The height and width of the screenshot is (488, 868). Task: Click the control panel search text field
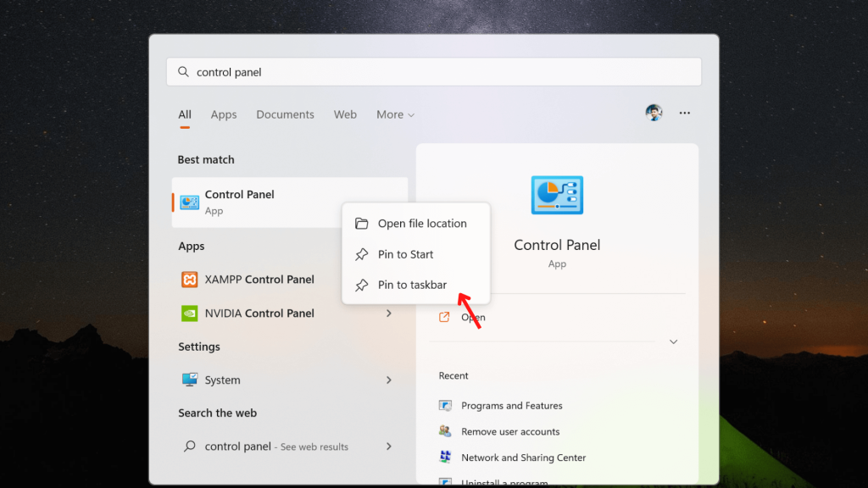pos(433,72)
